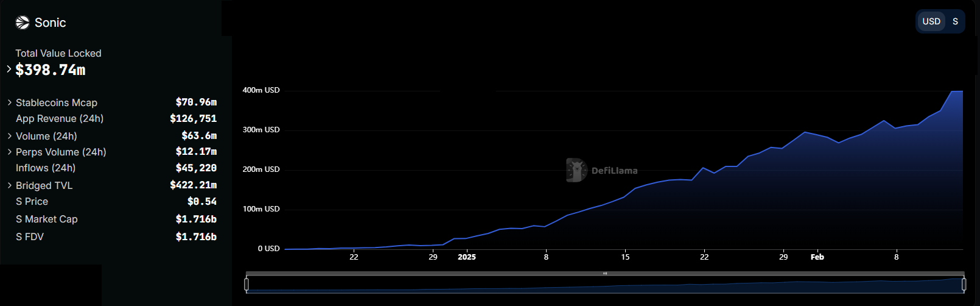Click the 200m USD axis label

tap(261, 169)
